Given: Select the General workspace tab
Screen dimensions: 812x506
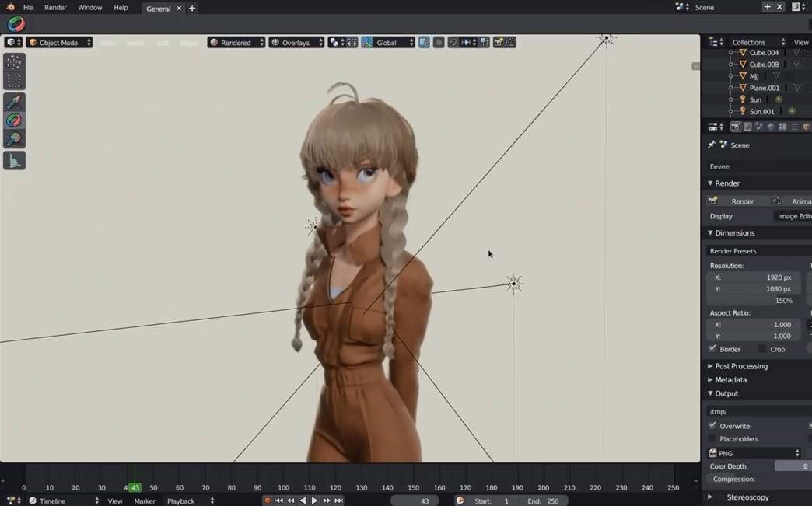Looking at the screenshot, I should [159, 9].
